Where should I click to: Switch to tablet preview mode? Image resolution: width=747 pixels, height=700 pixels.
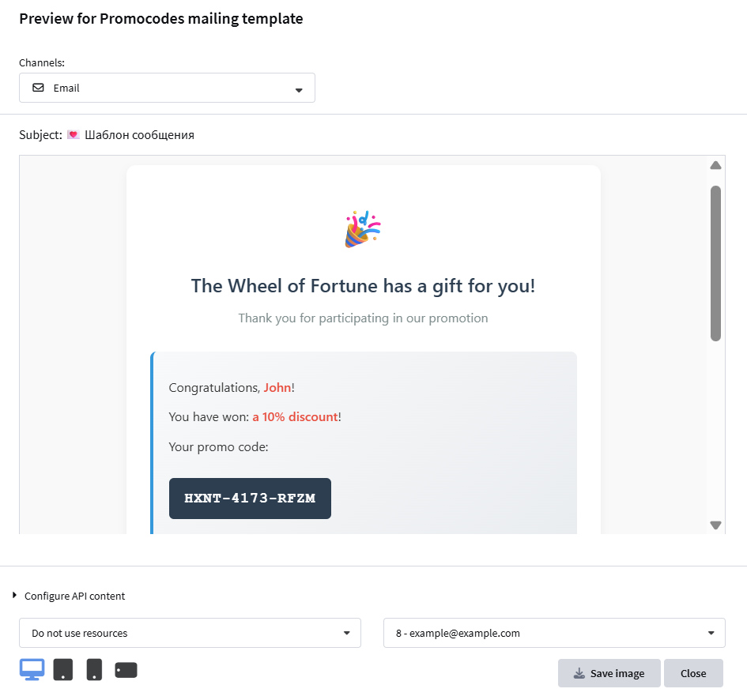(63, 670)
